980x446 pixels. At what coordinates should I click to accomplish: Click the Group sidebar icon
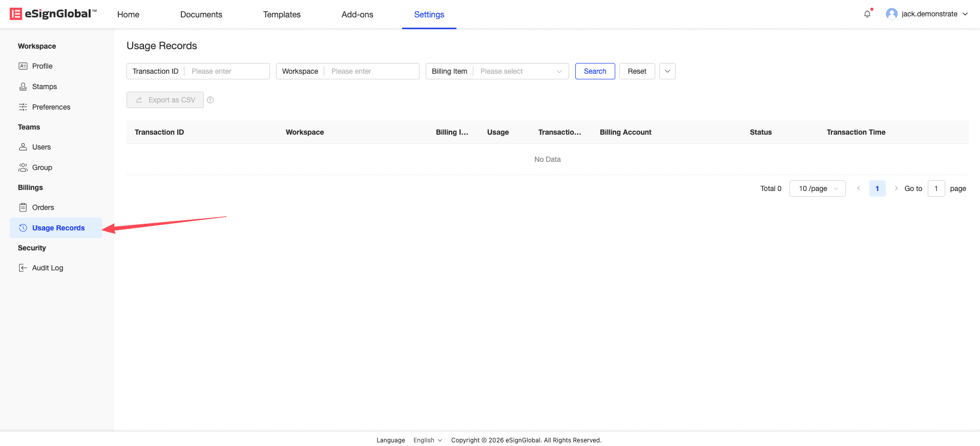pyautogui.click(x=23, y=167)
